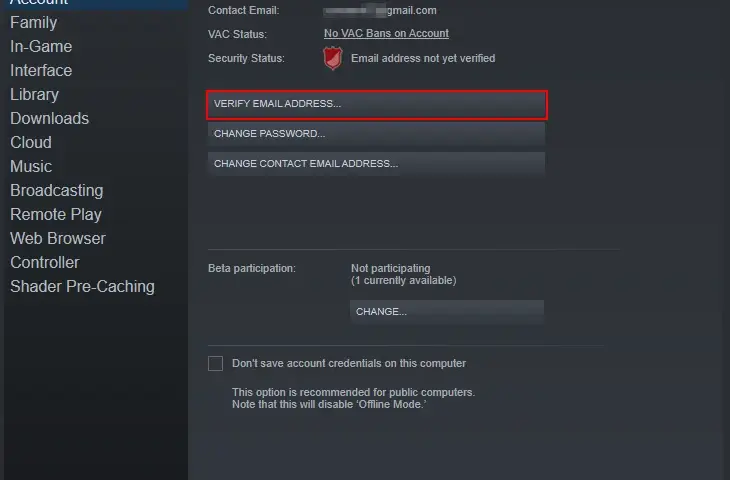Screen dimensions: 730x480
Task: Click the Contact Email label
Action: 243,10
